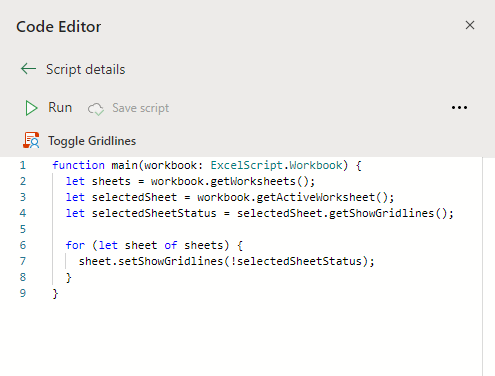The width and height of the screenshot is (495, 376).
Task: Open the three-dot more options menu
Action: click(x=459, y=108)
